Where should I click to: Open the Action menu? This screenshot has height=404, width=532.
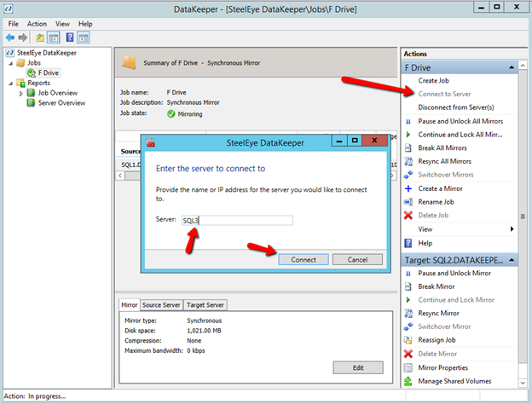(x=37, y=24)
